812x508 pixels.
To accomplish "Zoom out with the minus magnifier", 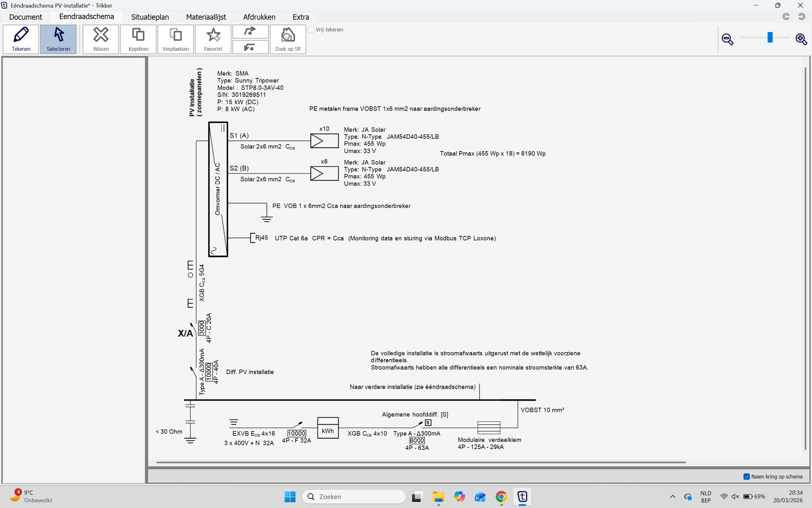I will coord(727,39).
